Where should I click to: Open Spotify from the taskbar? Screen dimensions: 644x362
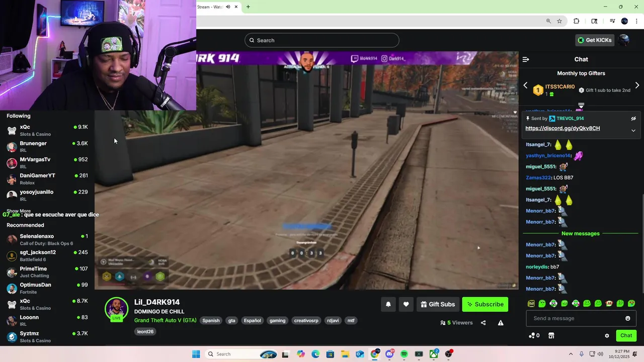(x=404, y=354)
